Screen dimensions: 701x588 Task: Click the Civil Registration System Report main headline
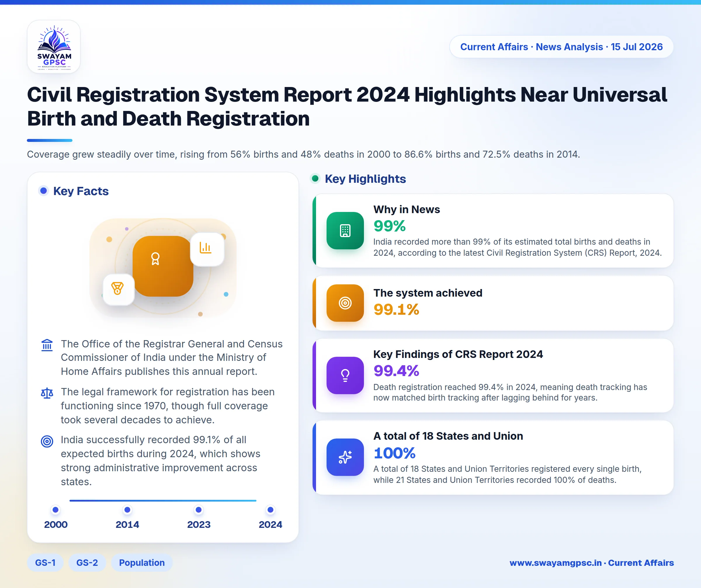tap(347, 107)
